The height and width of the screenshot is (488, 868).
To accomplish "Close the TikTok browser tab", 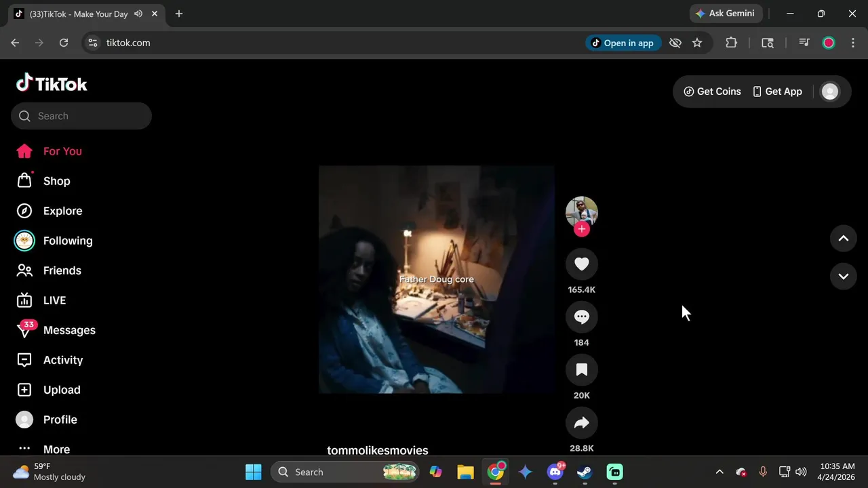I will click(155, 14).
